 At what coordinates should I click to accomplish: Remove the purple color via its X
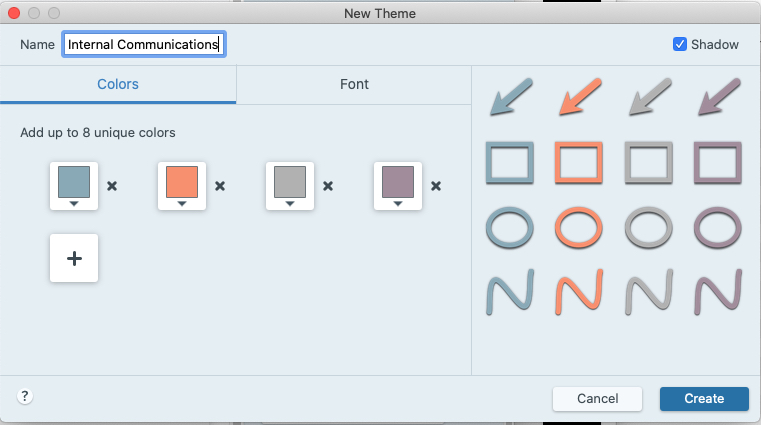[x=436, y=186]
